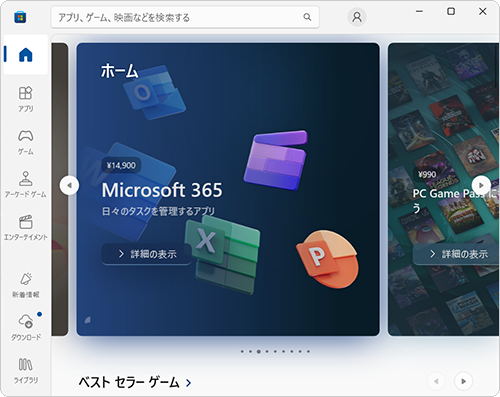The width and height of the screenshot is (500, 397).
Task: Select the last carousel page dot
Action: click(309, 351)
